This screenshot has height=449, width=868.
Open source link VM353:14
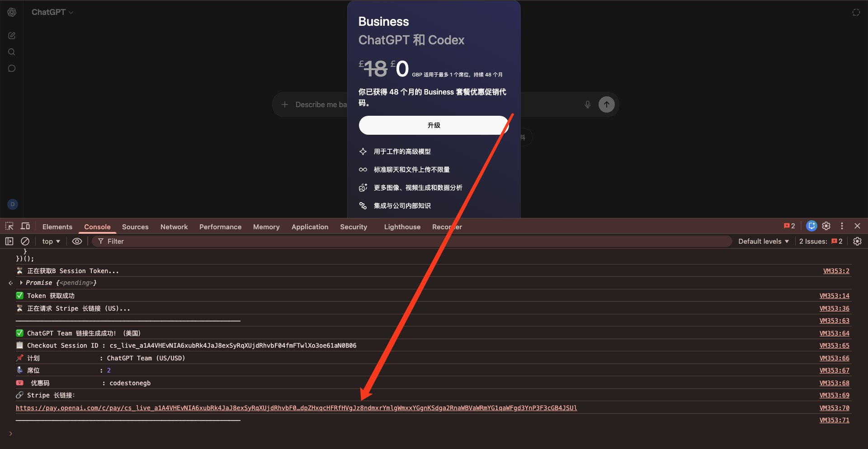coord(834,296)
